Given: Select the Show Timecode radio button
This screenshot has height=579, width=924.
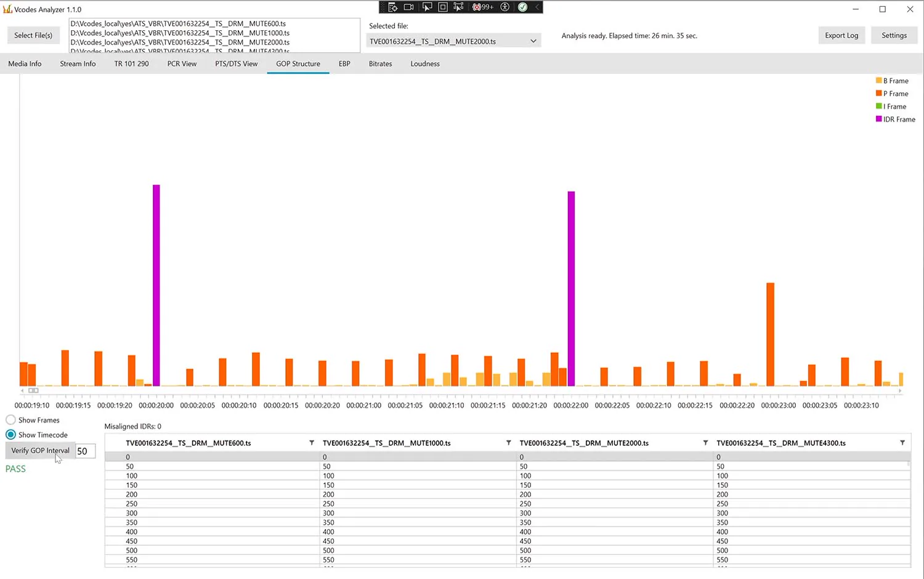Looking at the screenshot, I should pyautogui.click(x=10, y=435).
